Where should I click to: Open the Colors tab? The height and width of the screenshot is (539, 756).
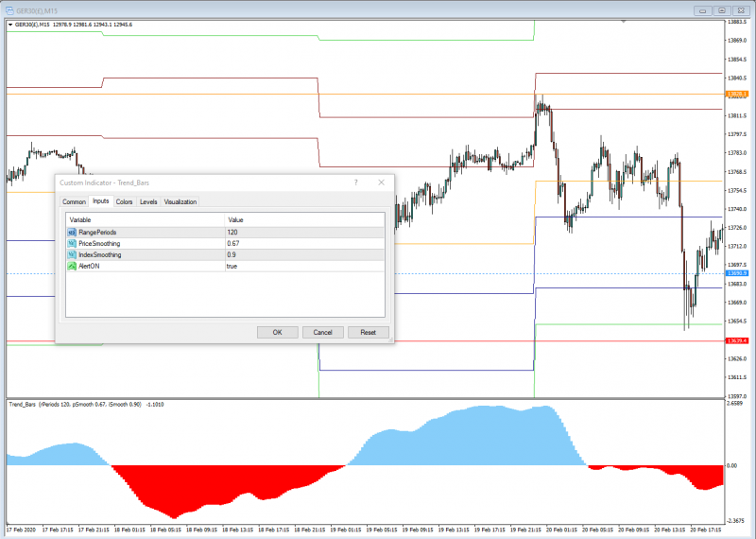click(124, 201)
